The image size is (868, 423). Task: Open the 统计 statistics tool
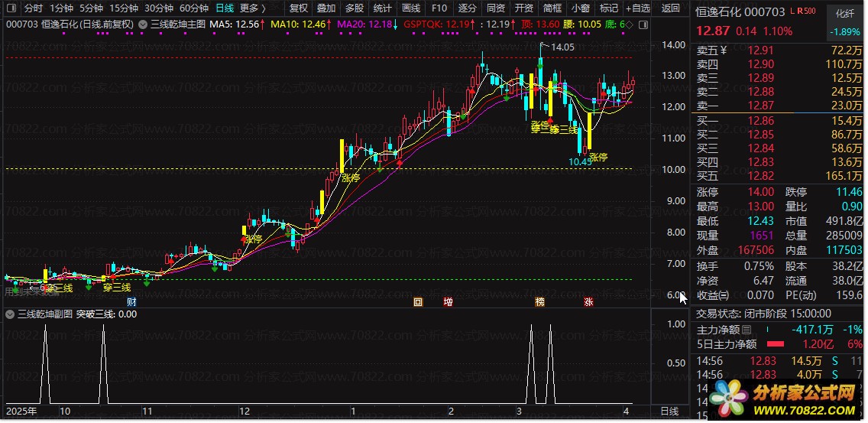pos(383,8)
